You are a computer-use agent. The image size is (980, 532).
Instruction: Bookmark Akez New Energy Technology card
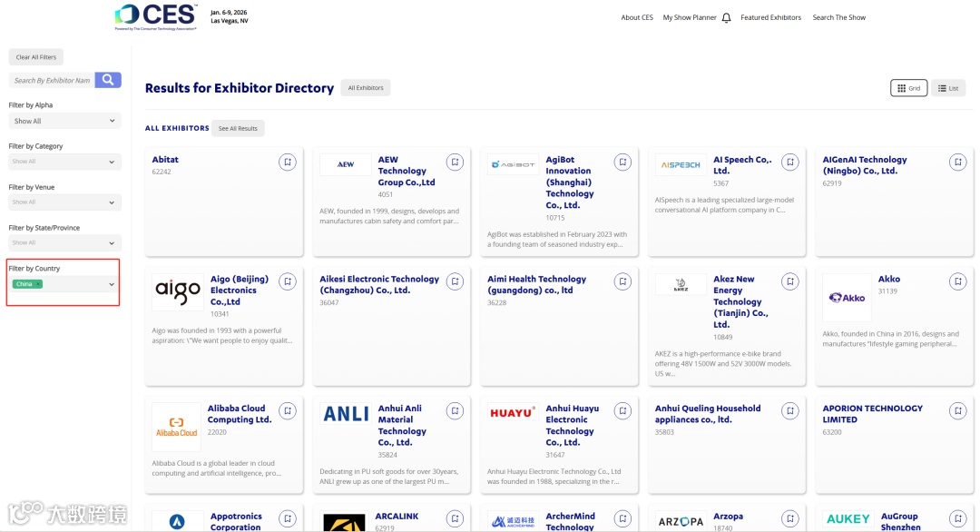(x=790, y=281)
